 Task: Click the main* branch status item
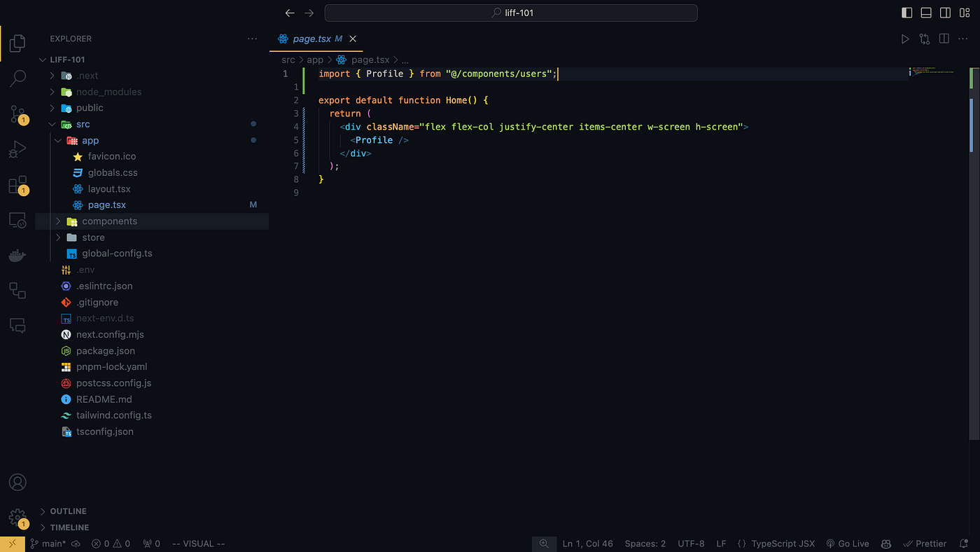tap(48, 544)
